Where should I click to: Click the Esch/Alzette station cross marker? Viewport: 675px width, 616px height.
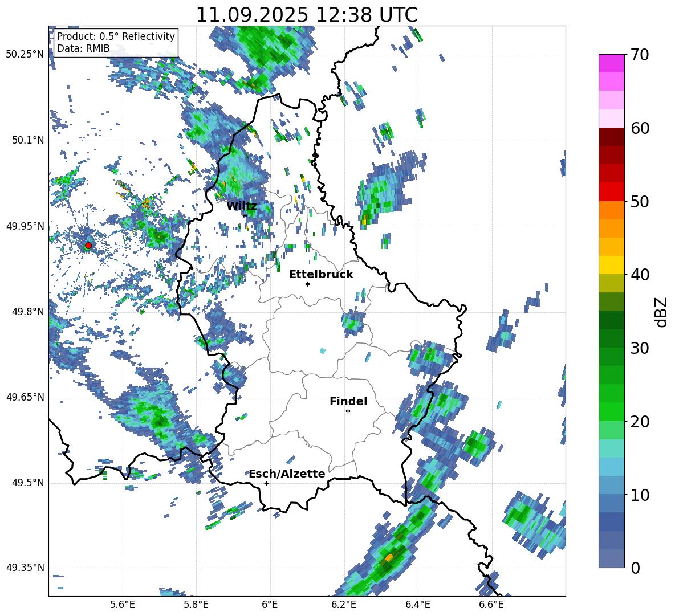click(x=266, y=483)
